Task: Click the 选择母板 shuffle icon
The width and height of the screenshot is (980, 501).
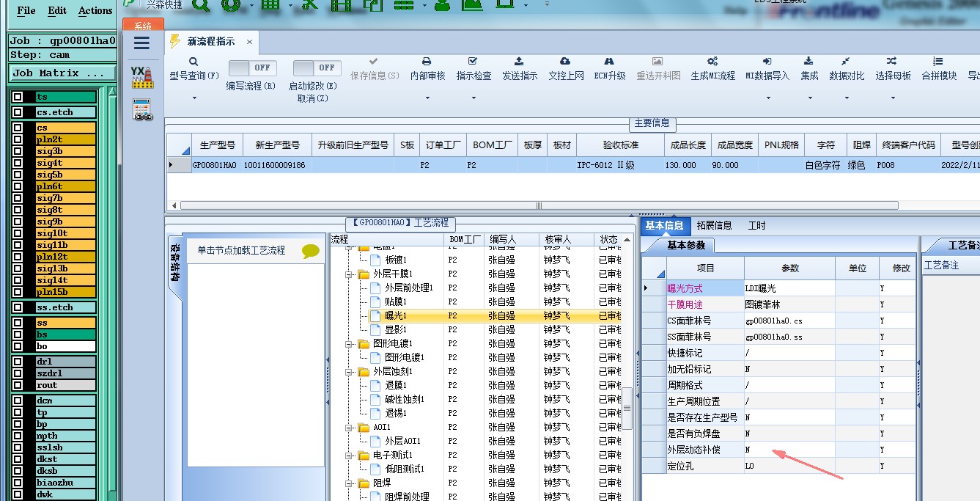Action: pyautogui.click(x=891, y=62)
